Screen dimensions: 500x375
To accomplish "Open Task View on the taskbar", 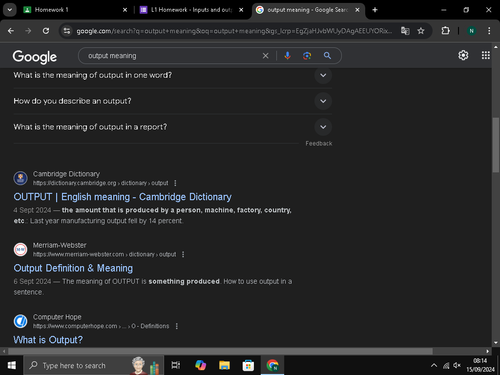I will point(176,365).
